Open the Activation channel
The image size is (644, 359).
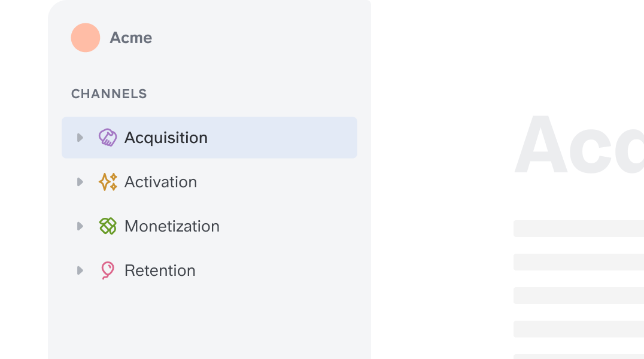pos(160,182)
